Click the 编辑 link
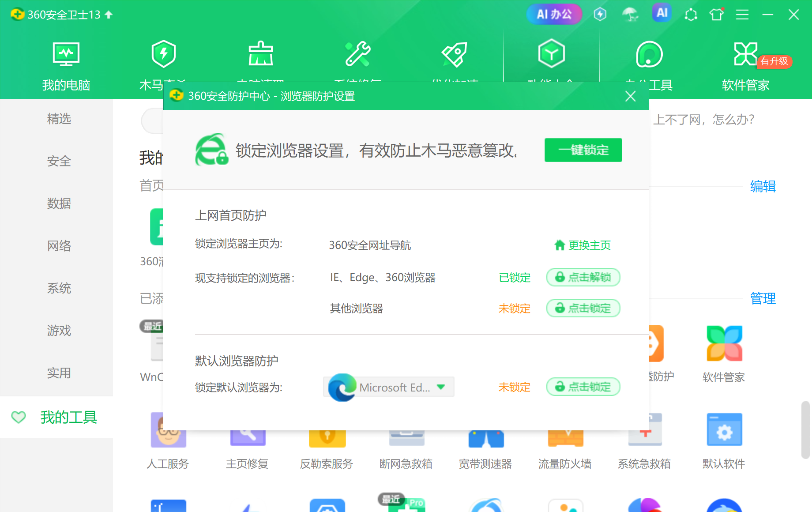The width and height of the screenshot is (812, 512). [763, 186]
